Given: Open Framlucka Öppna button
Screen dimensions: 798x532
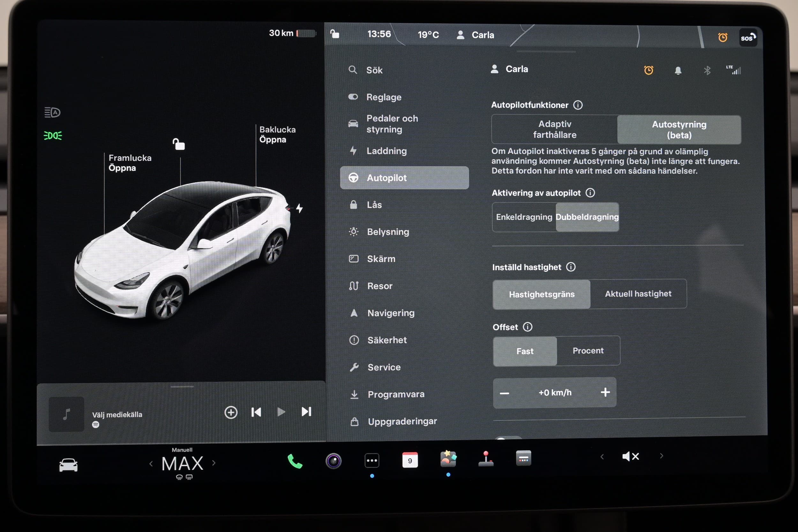Looking at the screenshot, I should 130,163.
